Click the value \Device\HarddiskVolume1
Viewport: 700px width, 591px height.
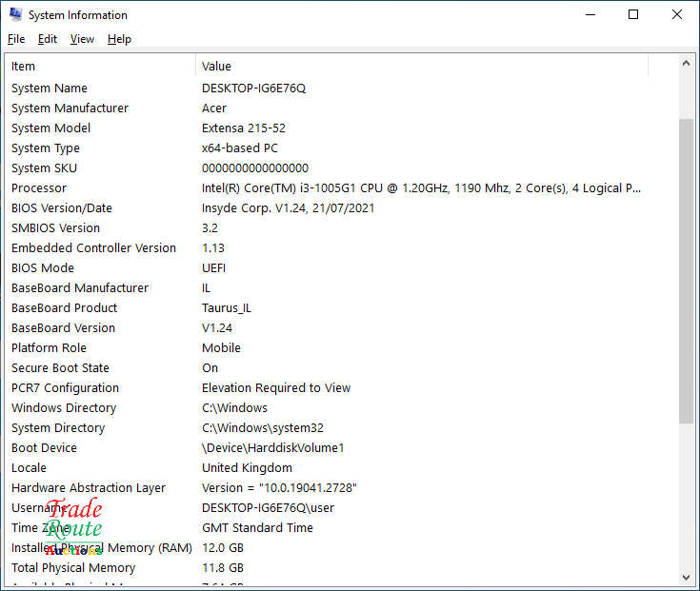[x=272, y=448]
